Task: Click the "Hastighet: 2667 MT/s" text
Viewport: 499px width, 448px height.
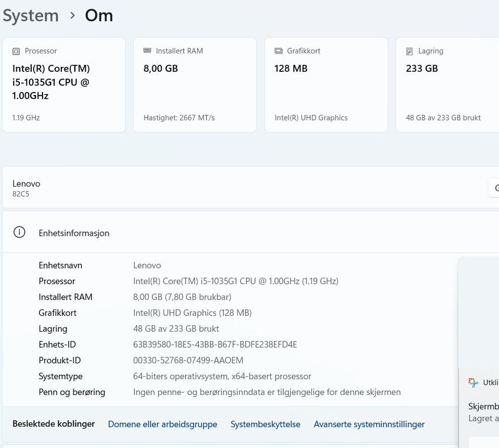Action: (x=179, y=118)
